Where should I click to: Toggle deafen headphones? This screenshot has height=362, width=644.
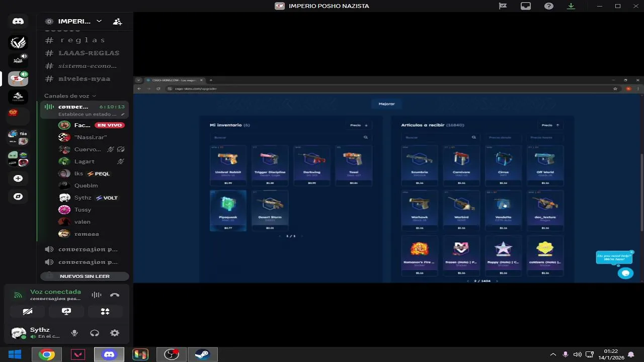(x=95, y=333)
